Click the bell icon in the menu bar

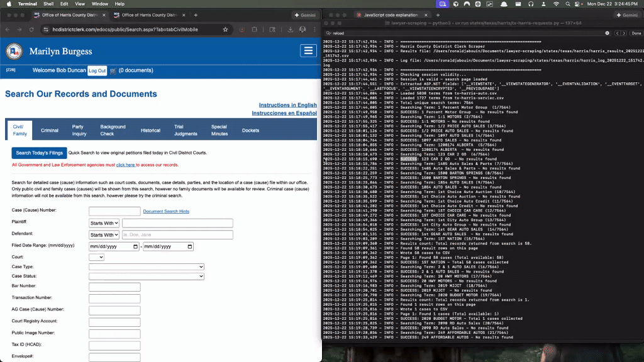click(504, 4)
